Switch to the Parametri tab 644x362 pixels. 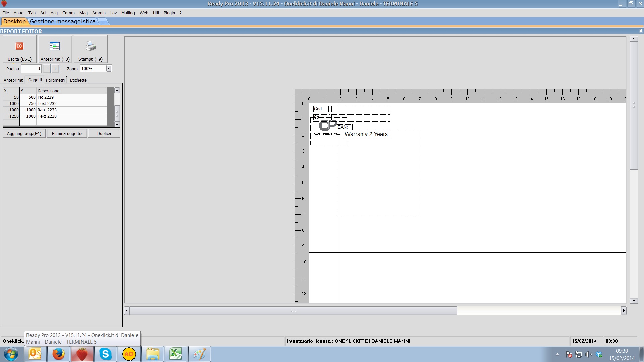click(x=55, y=80)
